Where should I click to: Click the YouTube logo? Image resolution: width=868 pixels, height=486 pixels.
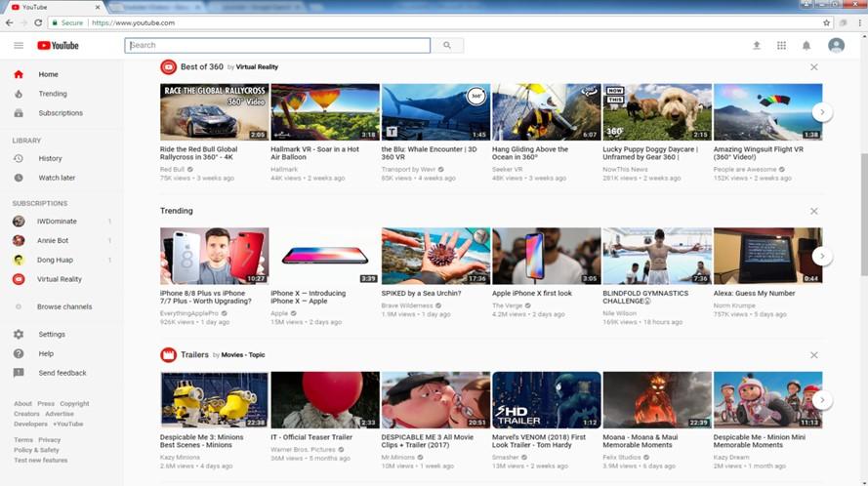click(59, 46)
